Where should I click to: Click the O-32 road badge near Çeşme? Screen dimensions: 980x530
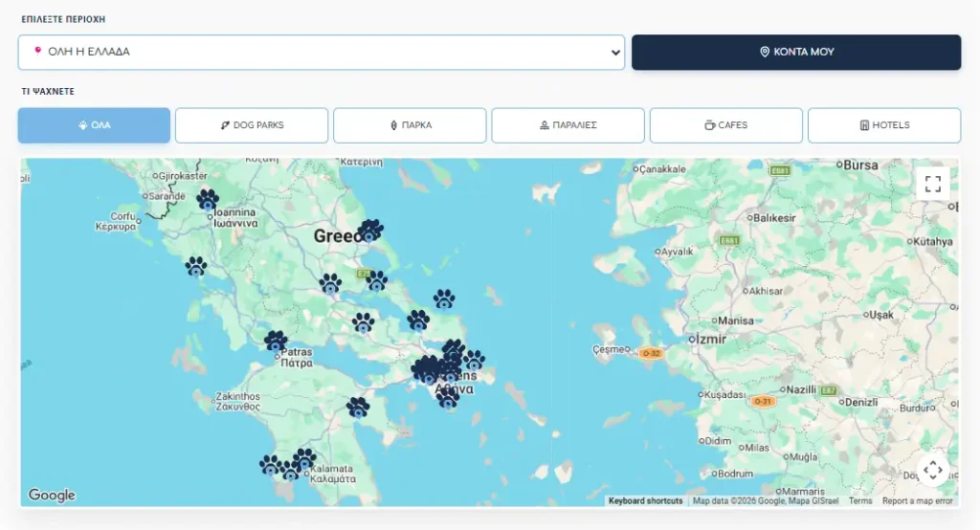(651, 353)
